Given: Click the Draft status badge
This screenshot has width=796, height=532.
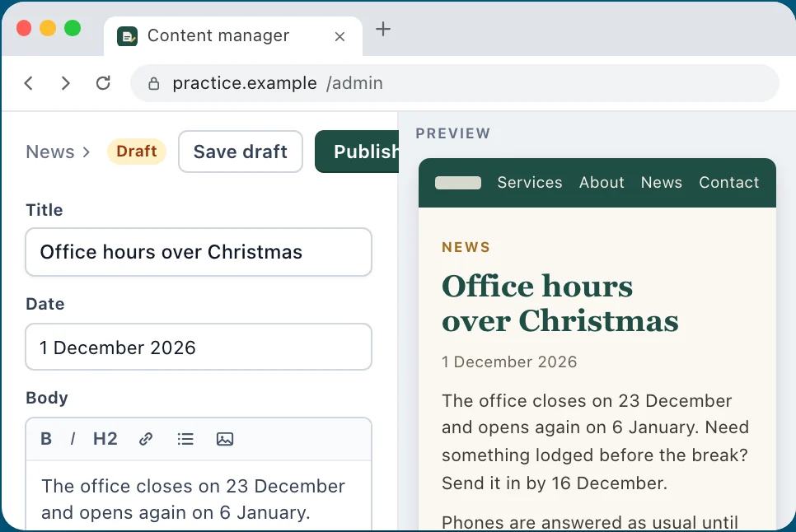Looking at the screenshot, I should [x=137, y=152].
